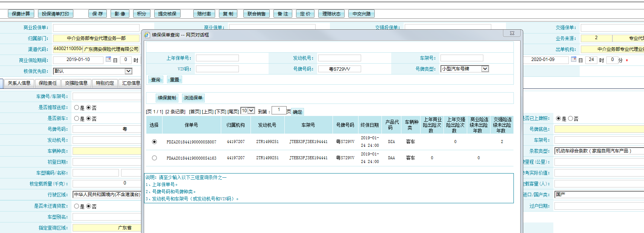Choose 否 for 是否已上牌照
Screen dimensions: 644x233
(x=571, y=119)
